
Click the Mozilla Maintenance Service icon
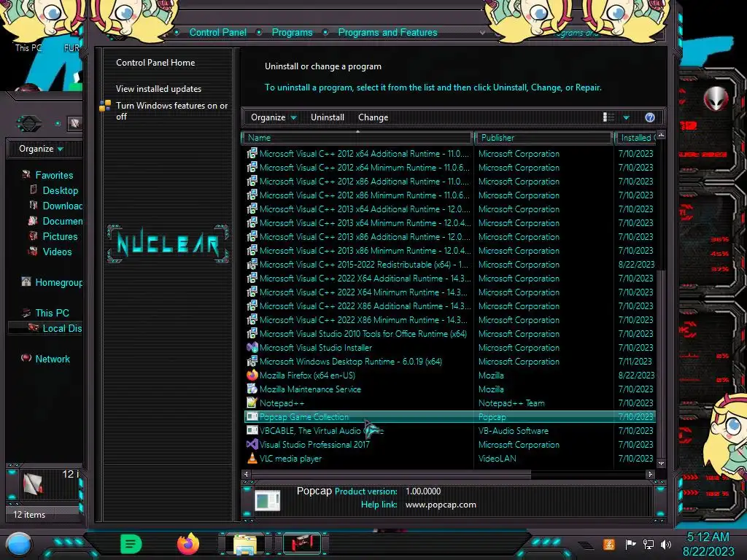[252, 389]
